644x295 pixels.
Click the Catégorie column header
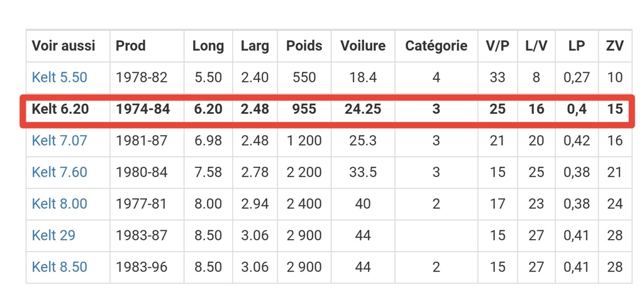coord(436,46)
